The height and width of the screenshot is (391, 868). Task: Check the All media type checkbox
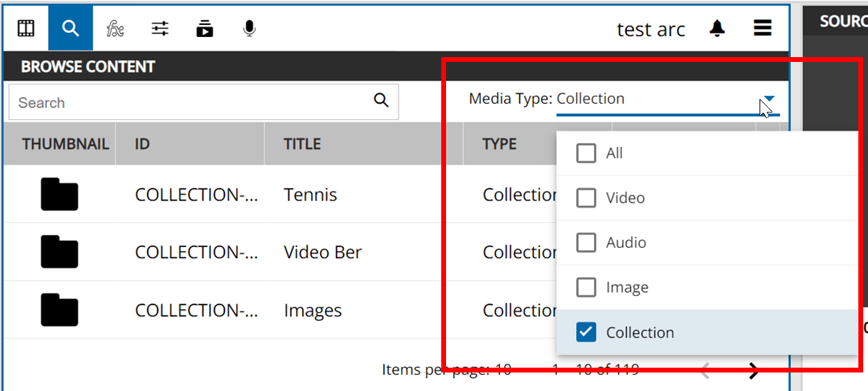[586, 153]
